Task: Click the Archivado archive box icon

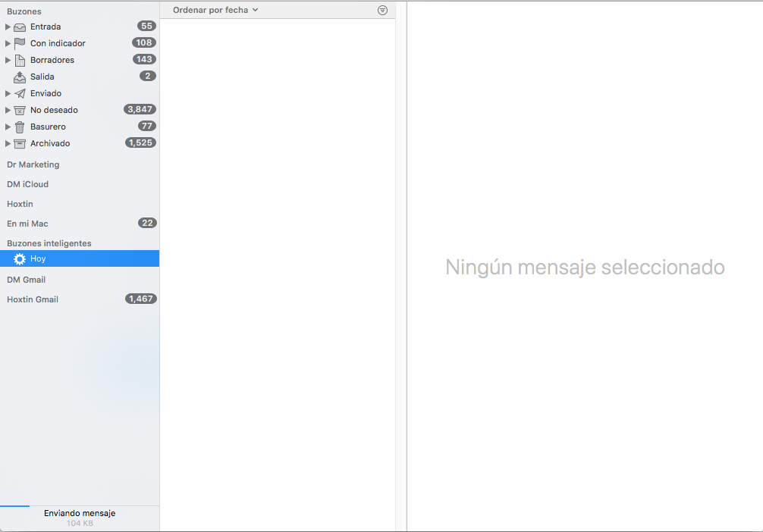Action: pyautogui.click(x=20, y=143)
